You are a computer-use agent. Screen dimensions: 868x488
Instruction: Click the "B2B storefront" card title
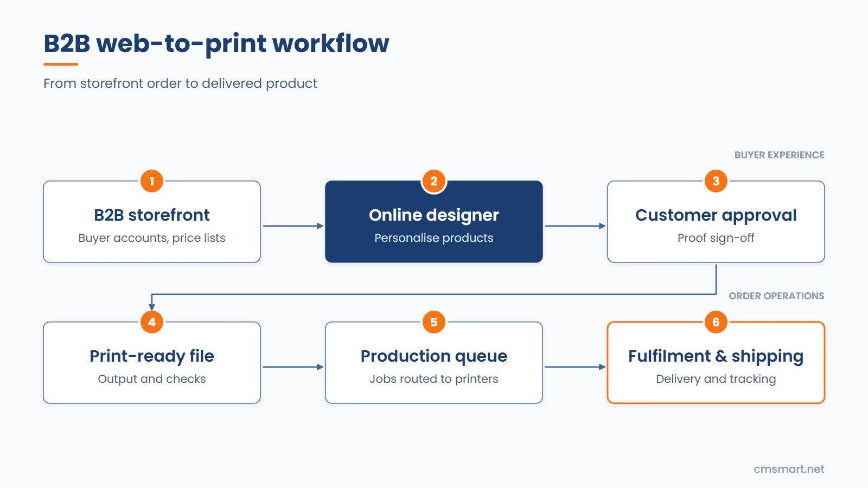(x=152, y=215)
